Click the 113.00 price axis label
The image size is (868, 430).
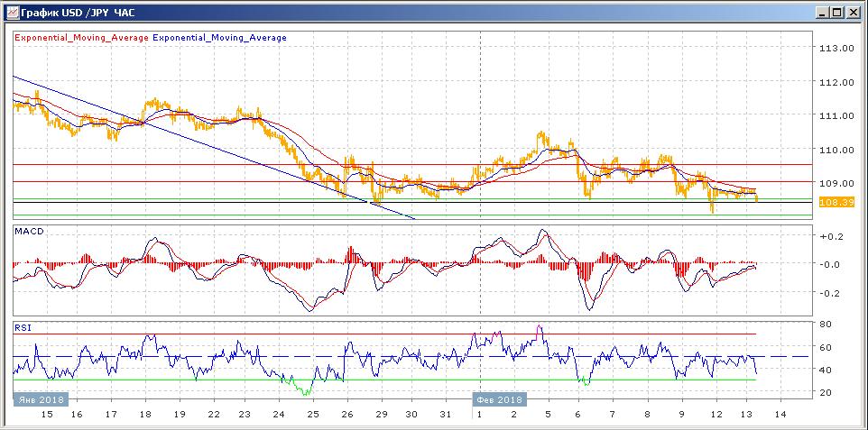click(835, 49)
